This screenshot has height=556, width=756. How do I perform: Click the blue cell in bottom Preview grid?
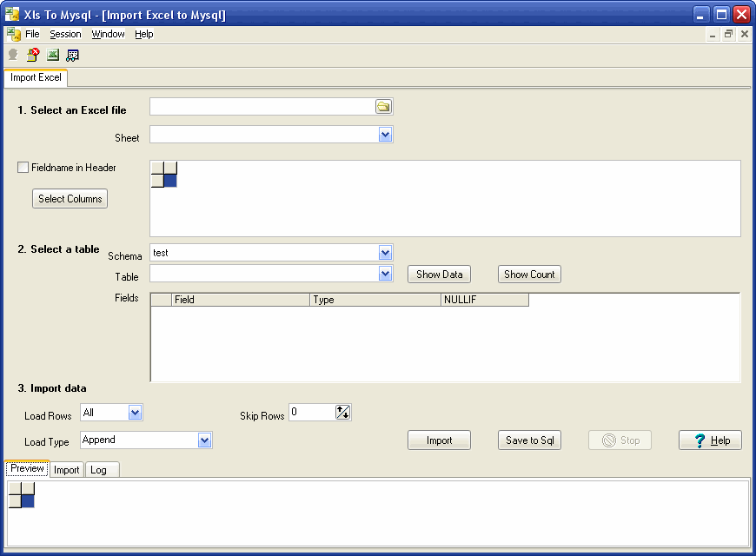click(x=28, y=501)
